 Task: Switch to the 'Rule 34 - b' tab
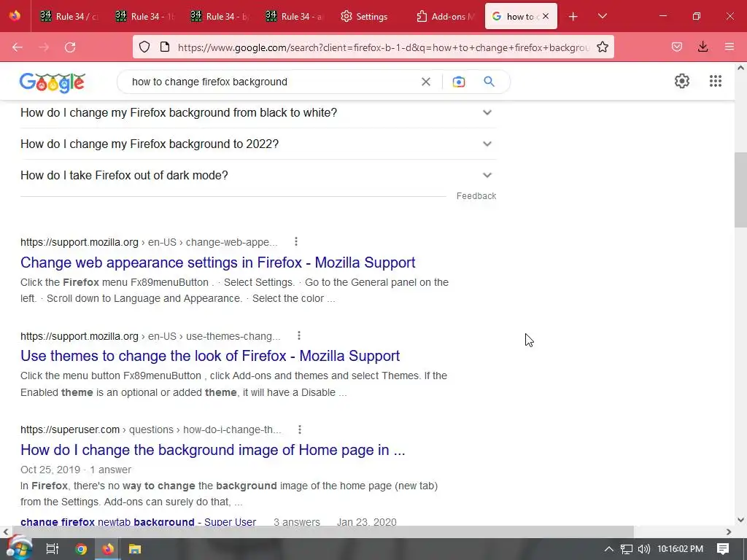pos(220,16)
